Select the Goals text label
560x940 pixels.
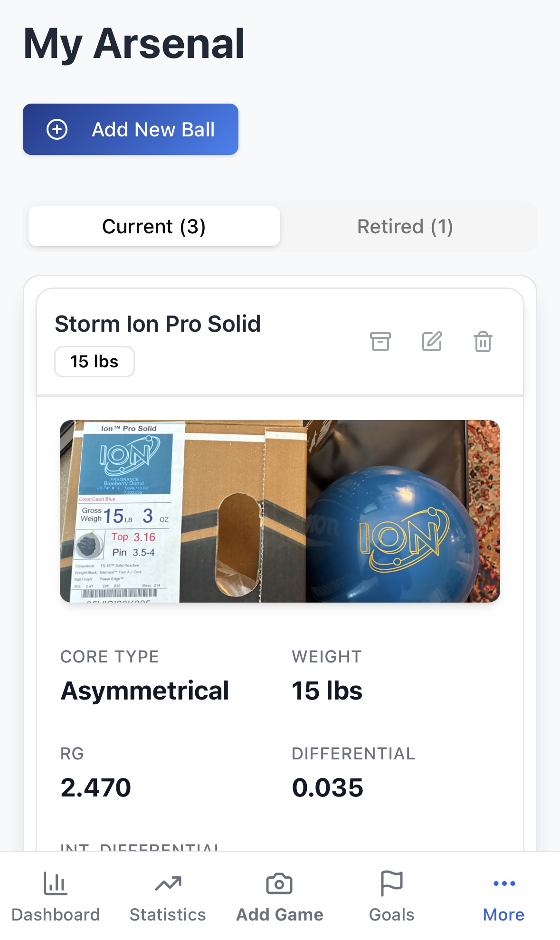(x=391, y=915)
